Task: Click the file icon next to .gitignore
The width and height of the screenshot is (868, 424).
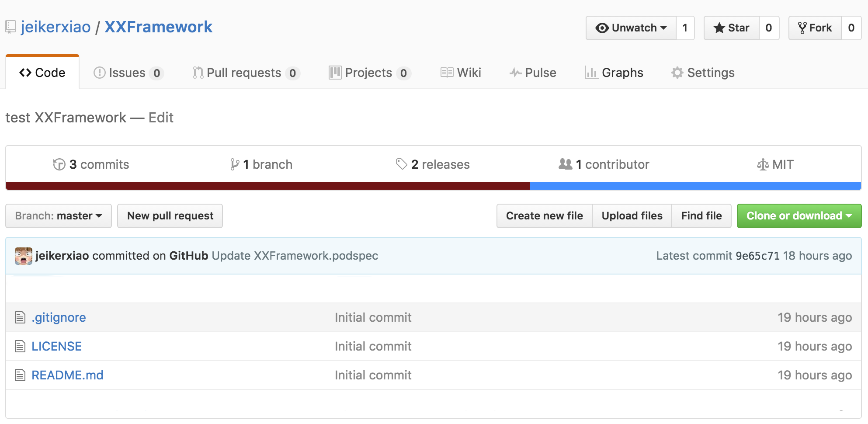Action: tap(20, 317)
